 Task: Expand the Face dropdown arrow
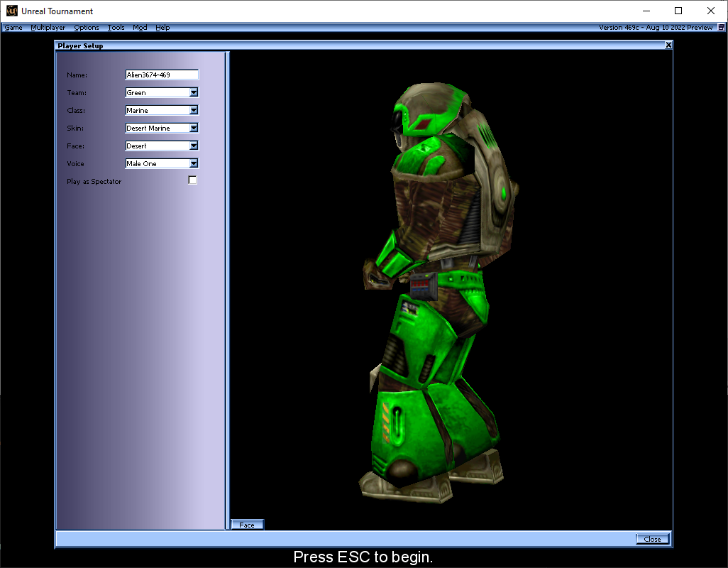point(194,146)
